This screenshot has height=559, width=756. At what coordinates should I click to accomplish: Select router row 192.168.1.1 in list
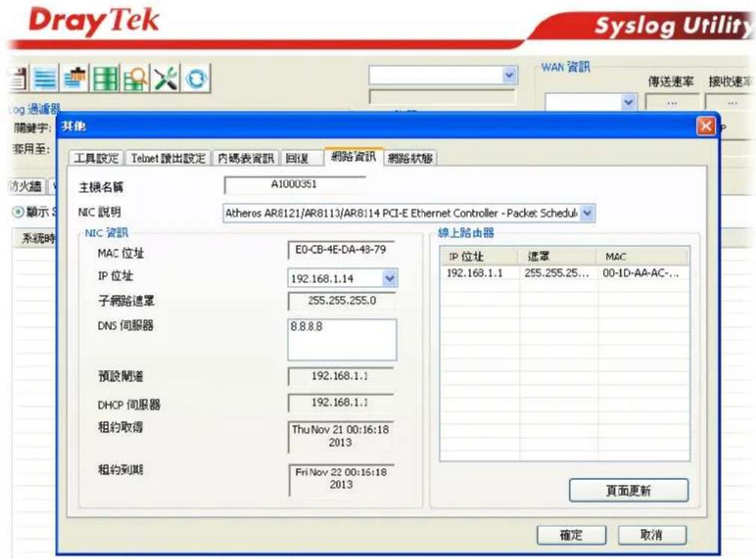(565, 273)
